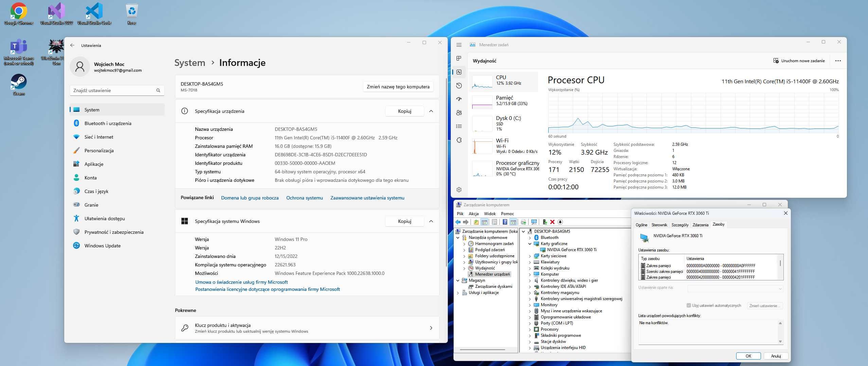The image size is (868, 366).
Task: Open details list icon in Task Manager sidebar
Action: point(459,126)
